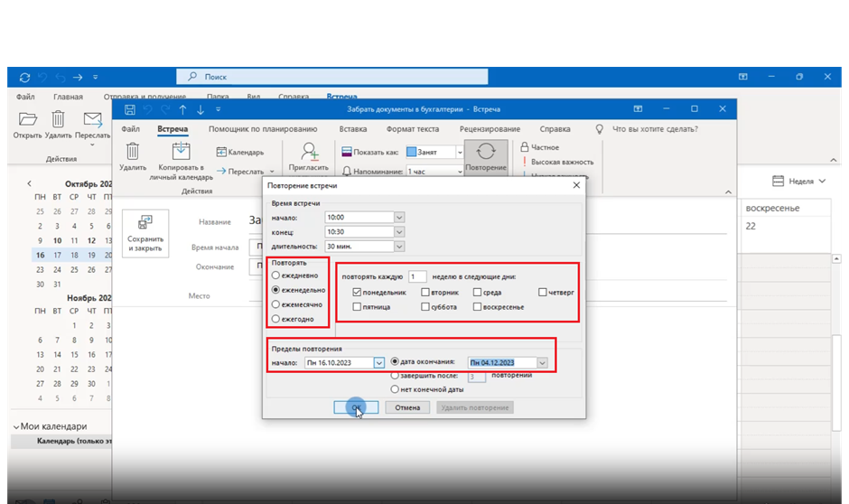This screenshot has height=504, width=849.
Task: Open the end date picker showing Пн 04.12.2023
Action: [542, 362]
